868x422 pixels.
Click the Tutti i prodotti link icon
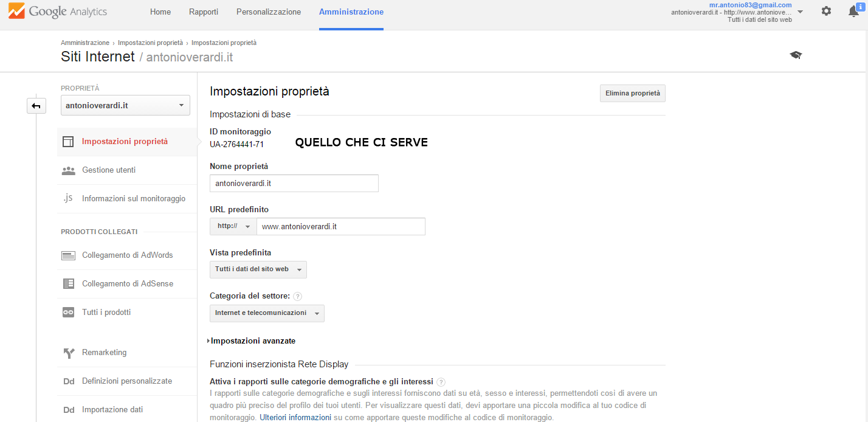click(x=68, y=313)
